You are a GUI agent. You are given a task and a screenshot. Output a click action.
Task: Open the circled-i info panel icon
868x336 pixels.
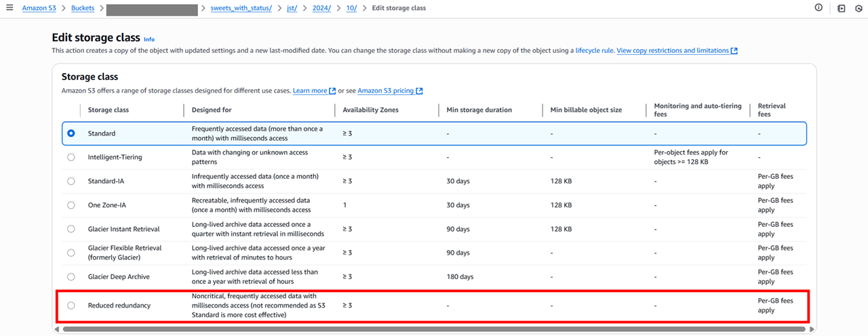coord(818,8)
